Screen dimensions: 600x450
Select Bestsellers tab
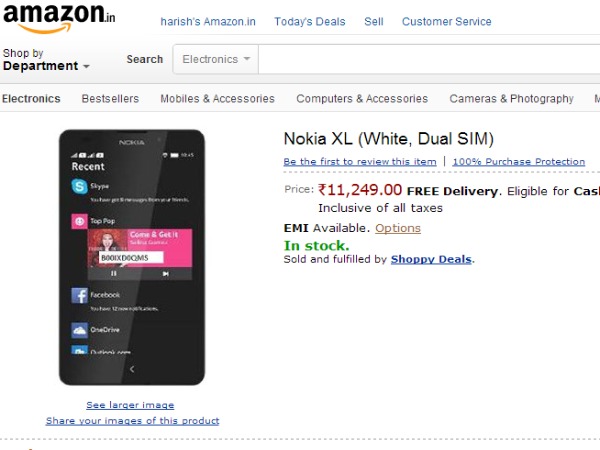pos(110,99)
